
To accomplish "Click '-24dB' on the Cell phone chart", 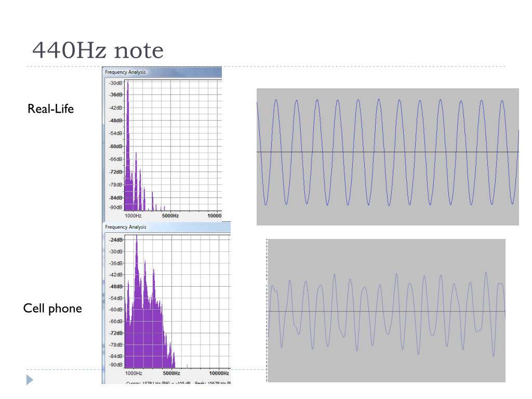I will click(x=116, y=240).
